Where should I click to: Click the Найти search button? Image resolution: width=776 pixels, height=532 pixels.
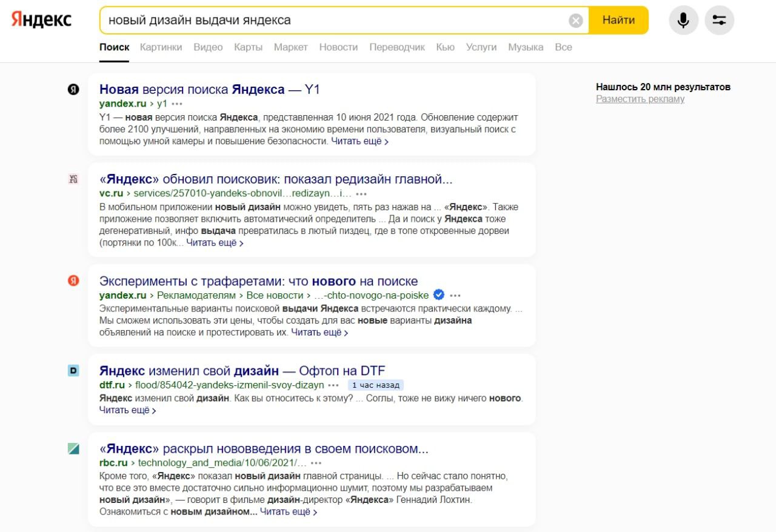619,21
